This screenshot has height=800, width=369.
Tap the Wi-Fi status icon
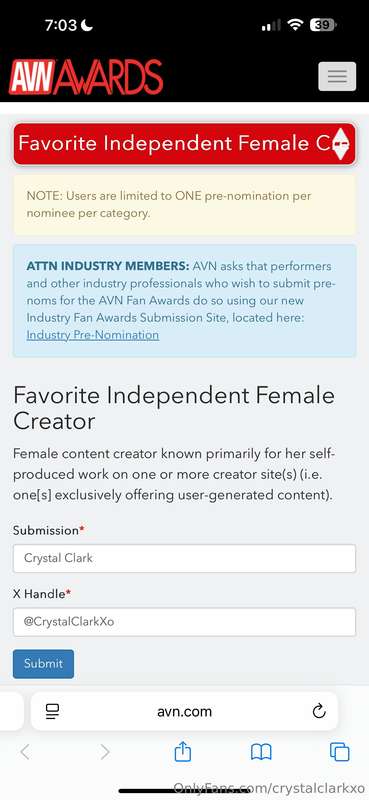pos(295,25)
